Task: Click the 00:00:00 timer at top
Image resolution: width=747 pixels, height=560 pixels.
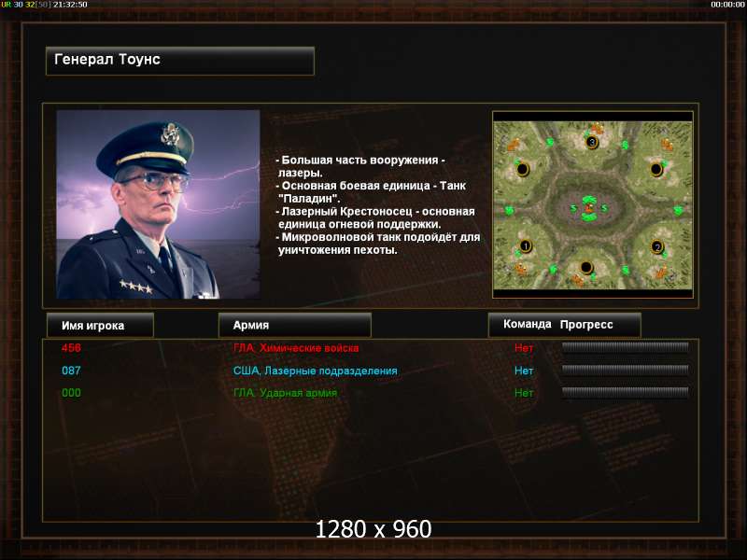Action: click(x=727, y=5)
